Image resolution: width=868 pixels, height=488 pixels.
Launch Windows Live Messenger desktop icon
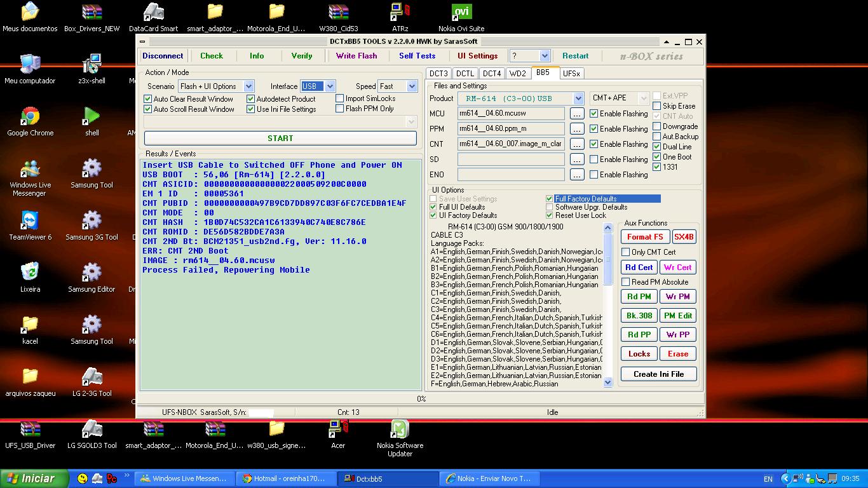point(30,178)
